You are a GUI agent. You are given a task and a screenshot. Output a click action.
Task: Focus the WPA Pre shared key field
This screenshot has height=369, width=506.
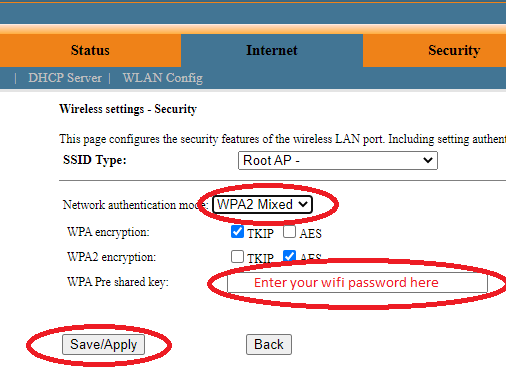pyautogui.click(x=357, y=283)
